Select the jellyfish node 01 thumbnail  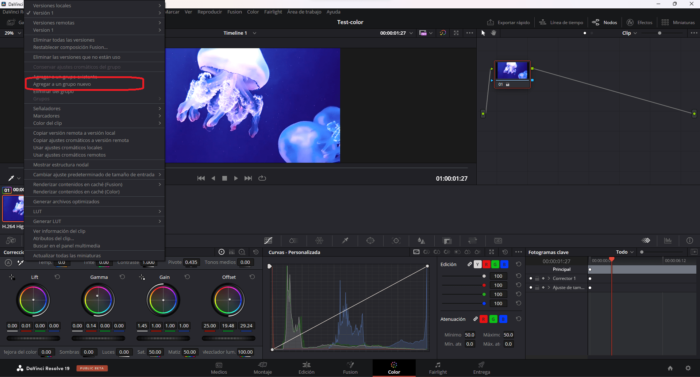point(512,74)
